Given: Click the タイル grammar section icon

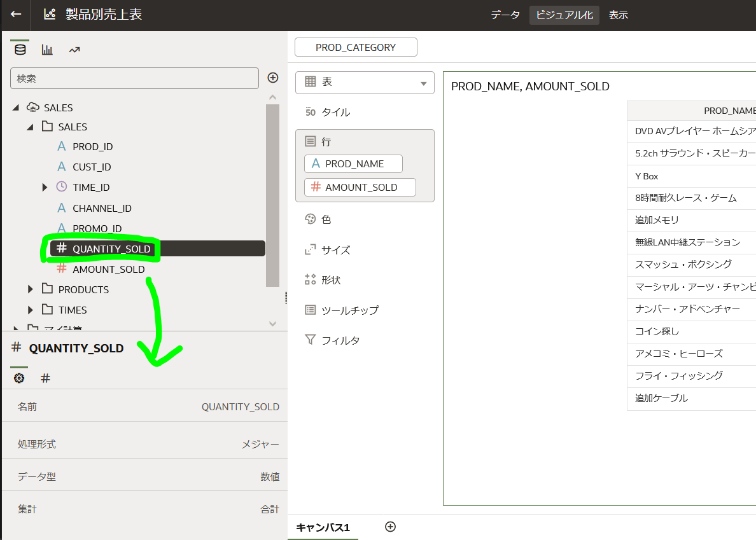Looking at the screenshot, I should pyautogui.click(x=310, y=112).
